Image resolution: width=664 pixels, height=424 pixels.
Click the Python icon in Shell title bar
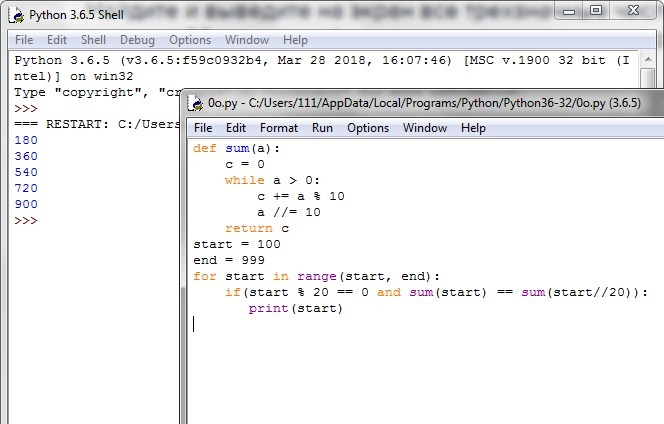point(17,14)
